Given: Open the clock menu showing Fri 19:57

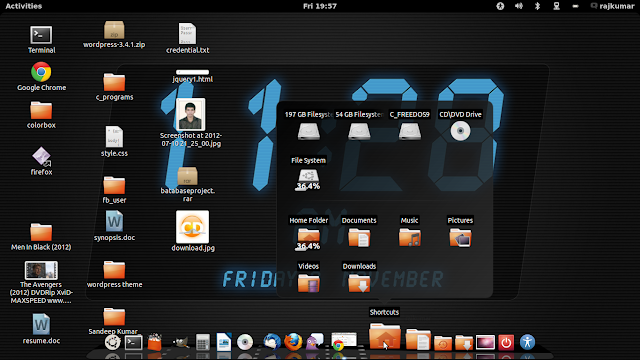Looking at the screenshot, I should (320, 6).
